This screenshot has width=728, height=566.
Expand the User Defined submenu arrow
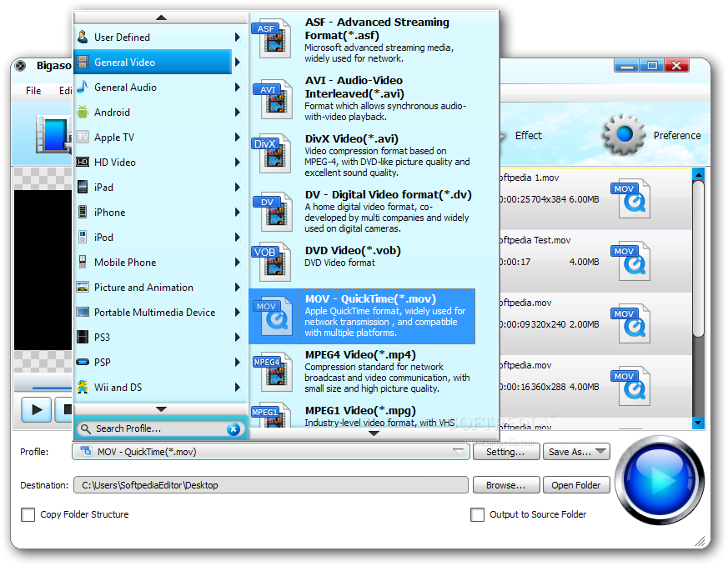pos(238,38)
